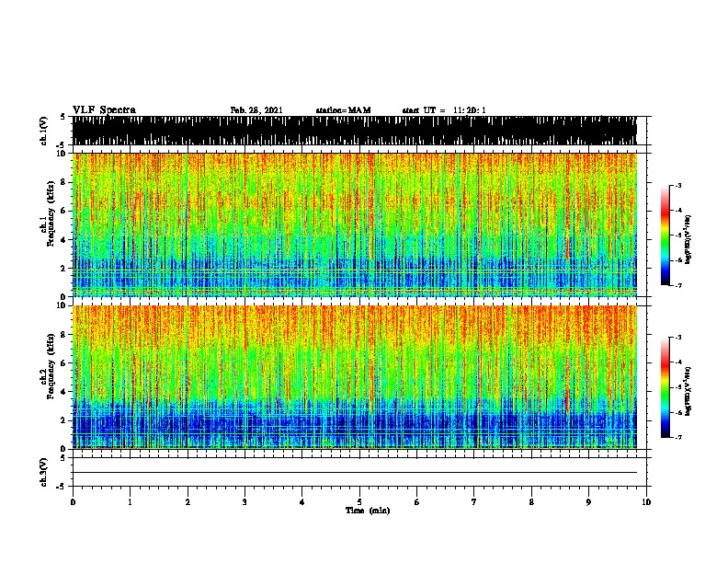This screenshot has height=563, width=728.
Task: Click the "-3" label on ch.1 color bar
Action: point(677,186)
